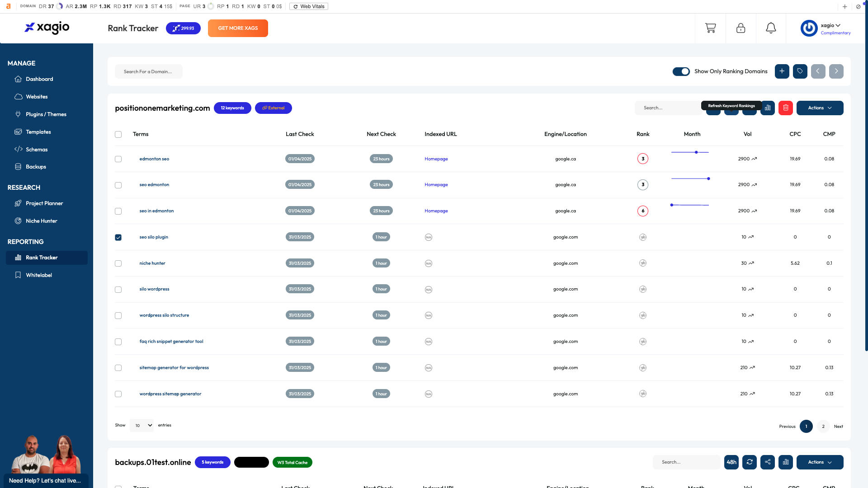Open Homepage link for edmonton seo
Viewport: 868px width, 488px height.
coord(436,159)
